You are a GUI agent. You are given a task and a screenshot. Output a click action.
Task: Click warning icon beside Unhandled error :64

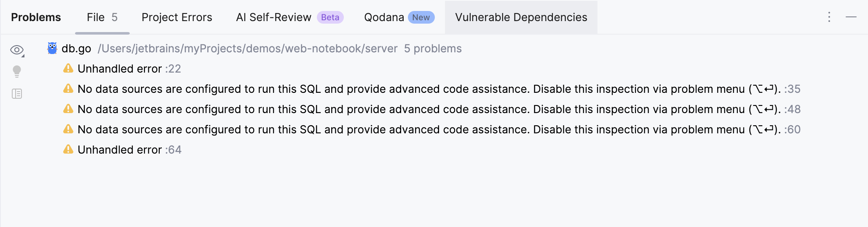pos(68,149)
